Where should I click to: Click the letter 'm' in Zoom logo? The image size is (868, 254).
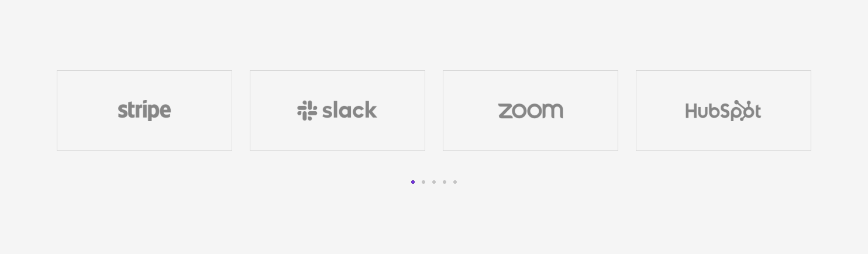coord(553,111)
